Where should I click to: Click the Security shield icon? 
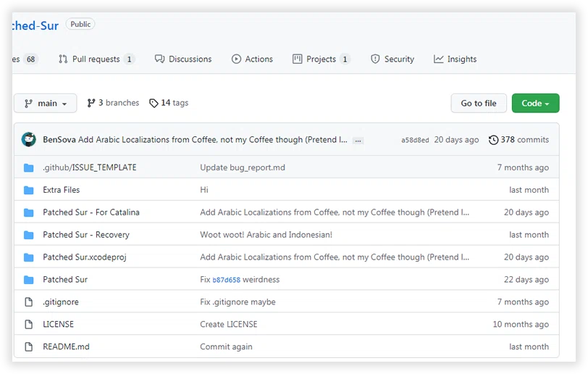(x=375, y=59)
